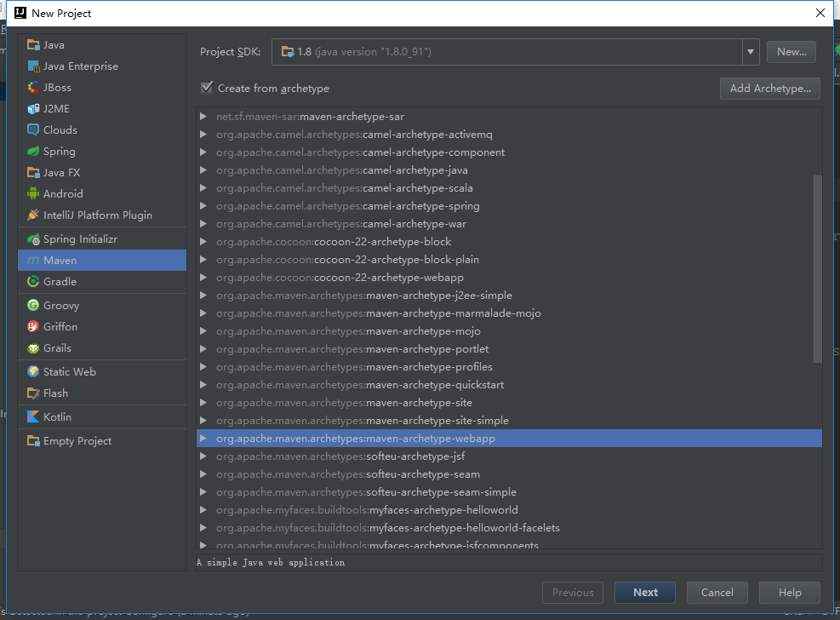Choose the Groovy icon
The width and height of the screenshot is (840, 620).
(x=33, y=306)
